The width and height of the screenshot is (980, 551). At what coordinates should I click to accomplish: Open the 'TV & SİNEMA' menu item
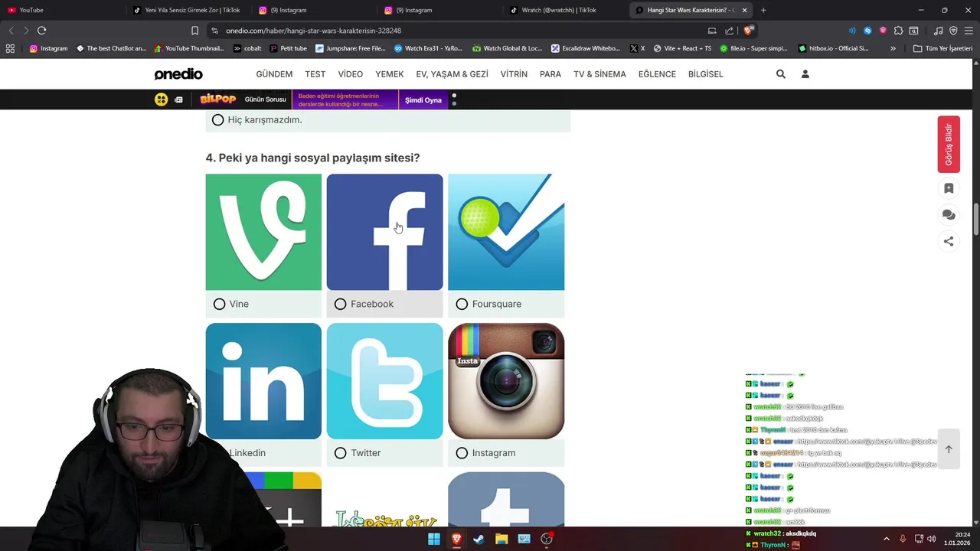(x=599, y=74)
